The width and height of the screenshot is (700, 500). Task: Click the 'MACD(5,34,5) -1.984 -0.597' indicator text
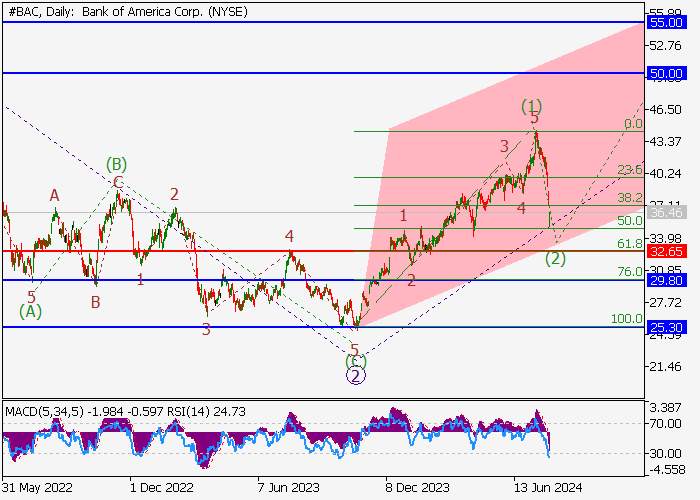click(83, 412)
